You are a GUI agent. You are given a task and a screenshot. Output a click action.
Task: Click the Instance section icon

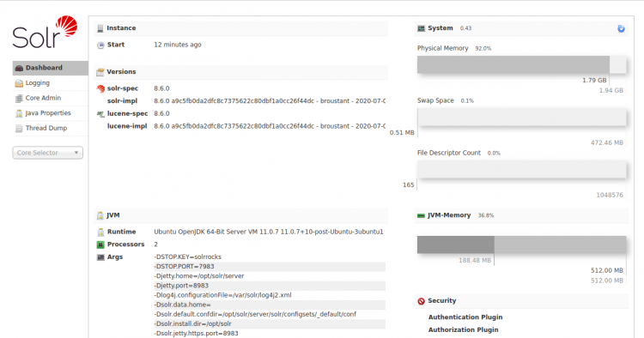(100, 28)
